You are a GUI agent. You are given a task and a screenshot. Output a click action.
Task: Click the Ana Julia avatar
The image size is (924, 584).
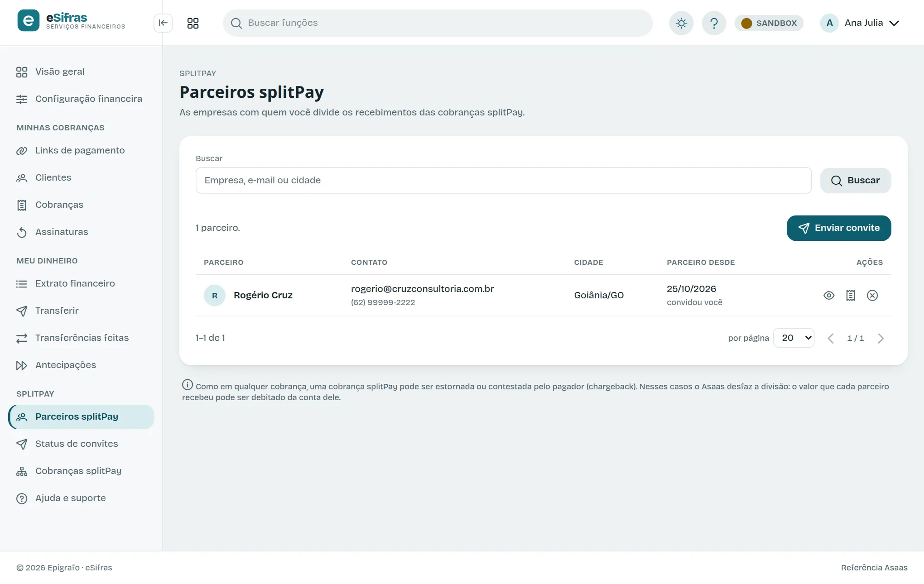click(x=829, y=23)
